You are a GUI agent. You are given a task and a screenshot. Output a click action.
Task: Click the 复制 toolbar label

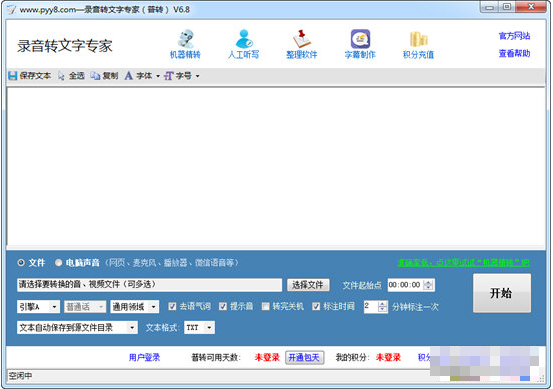click(110, 76)
